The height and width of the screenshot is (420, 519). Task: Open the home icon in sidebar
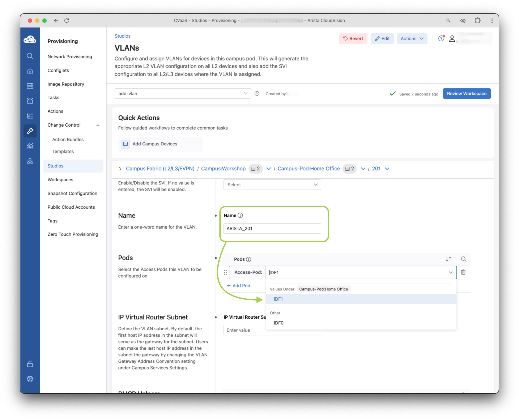coord(30,71)
